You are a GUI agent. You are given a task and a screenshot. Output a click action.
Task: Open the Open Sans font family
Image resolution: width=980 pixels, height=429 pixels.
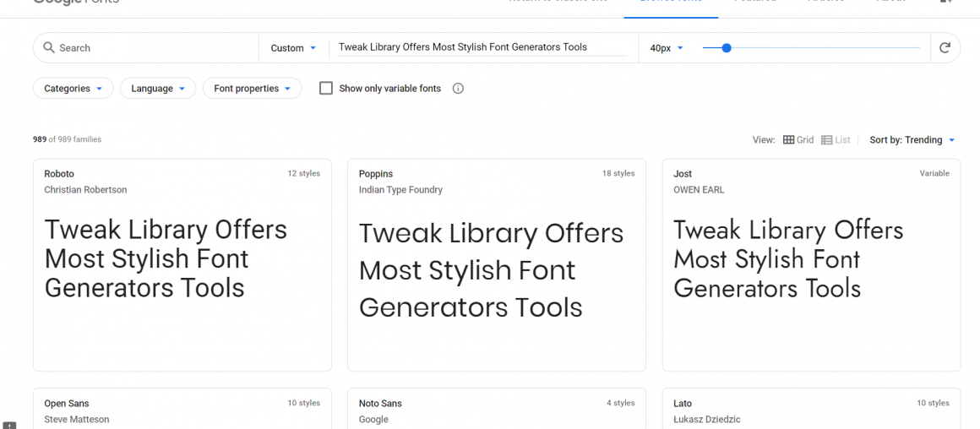click(x=67, y=404)
